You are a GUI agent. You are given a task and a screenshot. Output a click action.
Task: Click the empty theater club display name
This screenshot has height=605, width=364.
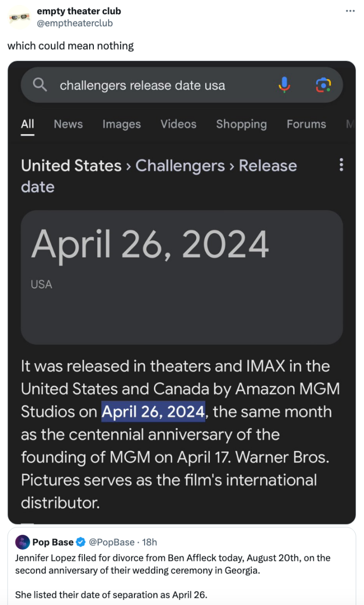click(x=79, y=11)
